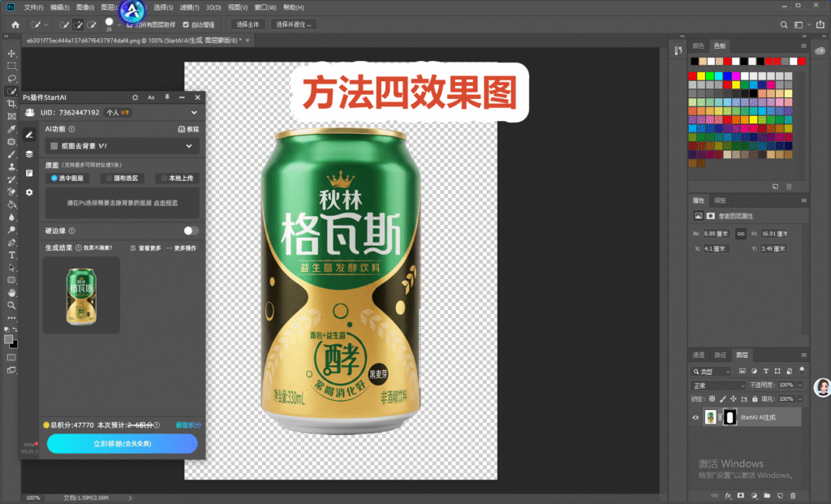Open the 编辑(E) menu
Viewport: 831px width, 504px height.
coord(59,7)
